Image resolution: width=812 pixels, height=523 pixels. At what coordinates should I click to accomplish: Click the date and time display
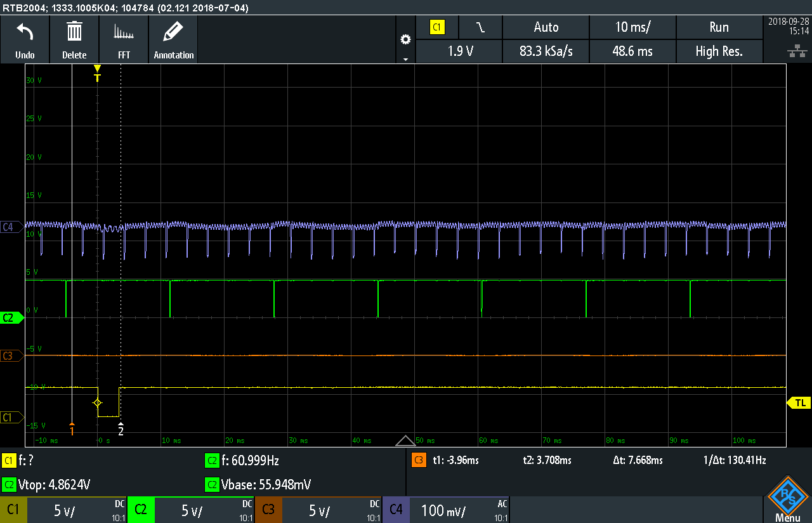tap(788, 25)
